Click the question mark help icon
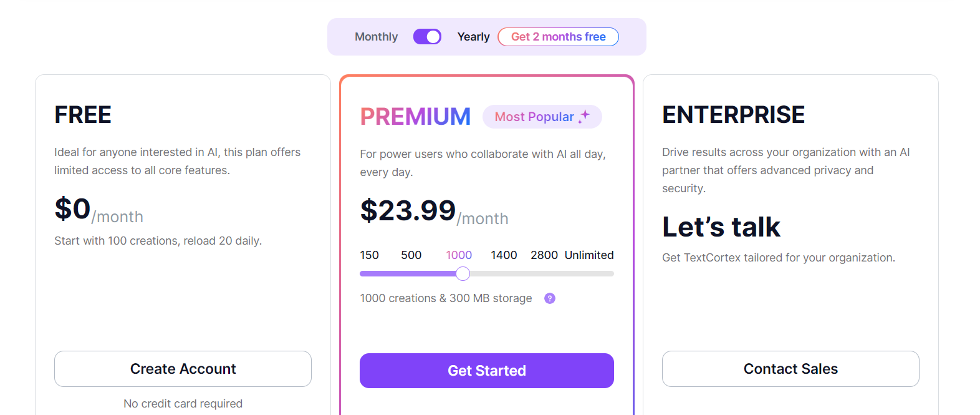Viewport: 980px width, 415px height. (549, 298)
